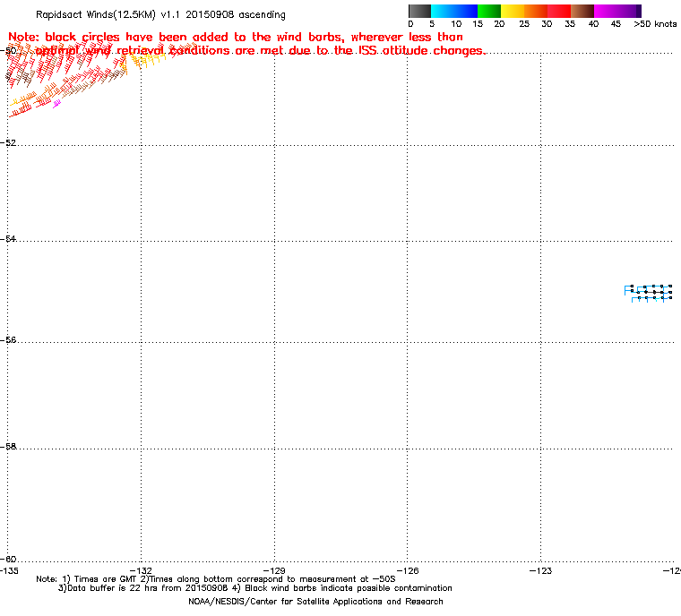Select the "-126" longitude label
This screenshot has width=681, height=616.
(x=408, y=570)
